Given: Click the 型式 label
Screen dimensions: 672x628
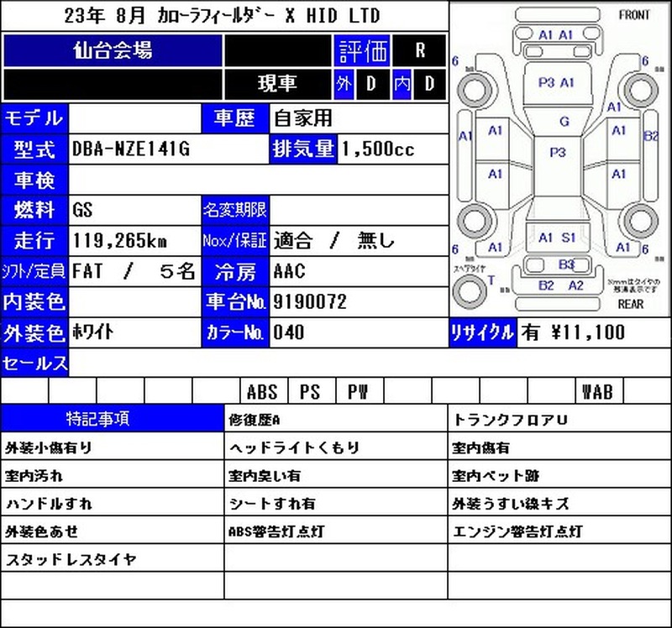Looking at the screenshot, I should pos(34,149).
